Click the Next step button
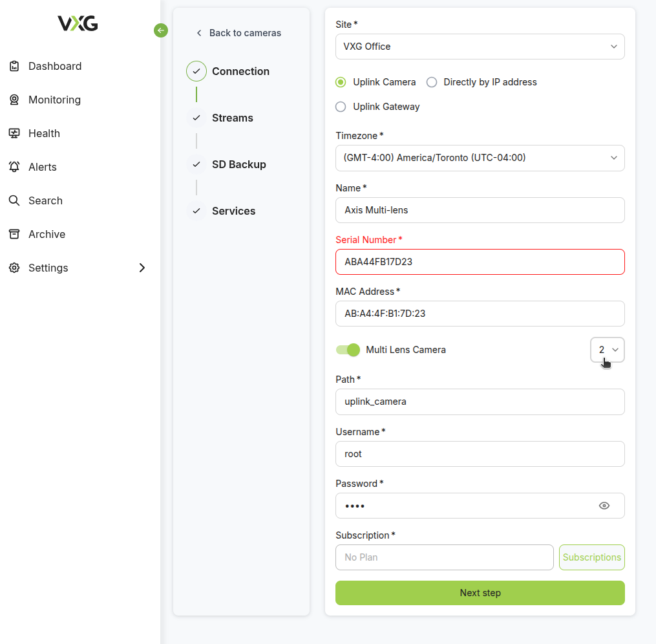 [480, 593]
